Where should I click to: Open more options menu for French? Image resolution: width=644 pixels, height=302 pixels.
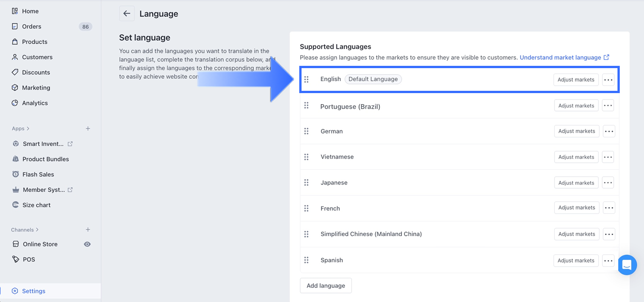point(609,208)
